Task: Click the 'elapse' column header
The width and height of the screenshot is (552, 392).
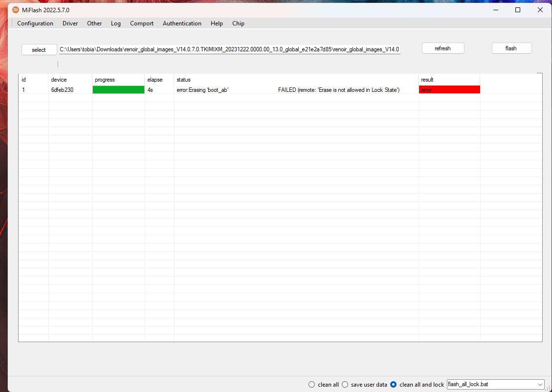Action: click(x=155, y=80)
